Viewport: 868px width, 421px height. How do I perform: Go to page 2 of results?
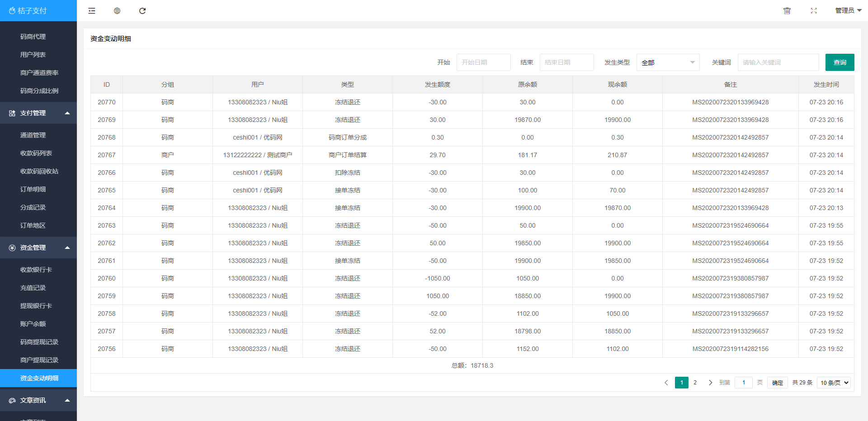[695, 383]
